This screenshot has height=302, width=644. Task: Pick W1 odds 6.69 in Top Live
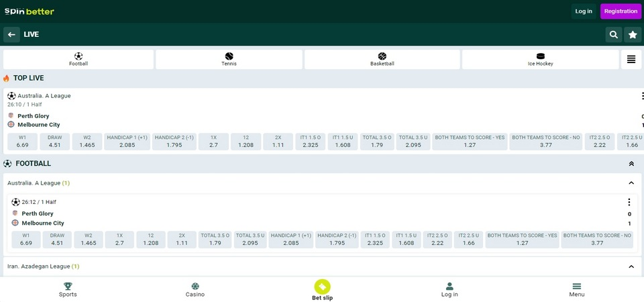pyautogui.click(x=22, y=141)
